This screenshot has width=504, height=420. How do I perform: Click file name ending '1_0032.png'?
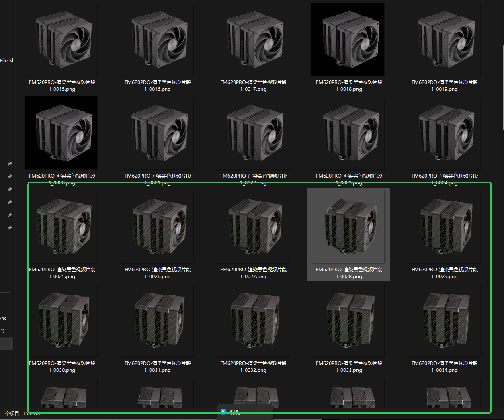click(x=253, y=367)
